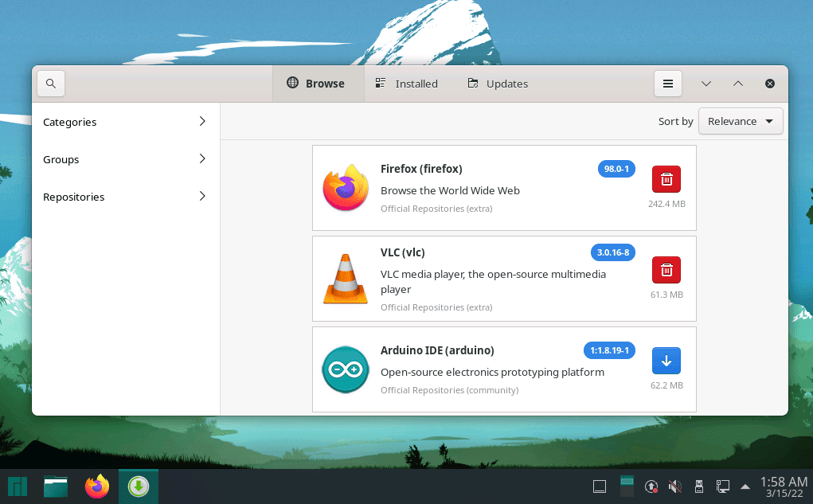Image resolution: width=813 pixels, height=504 pixels.
Task: Click the VLC cone logo
Action: click(x=346, y=279)
